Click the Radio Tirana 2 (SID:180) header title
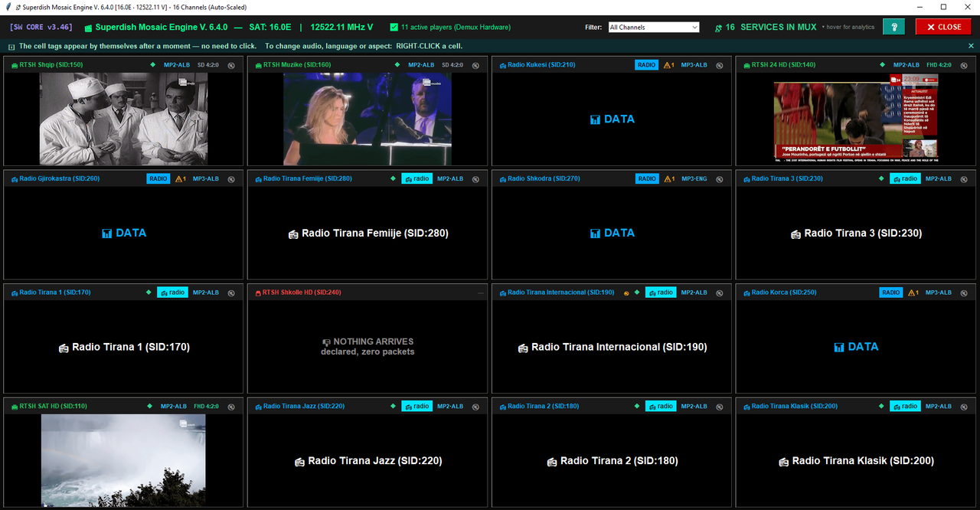 click(x=544, y=407)
